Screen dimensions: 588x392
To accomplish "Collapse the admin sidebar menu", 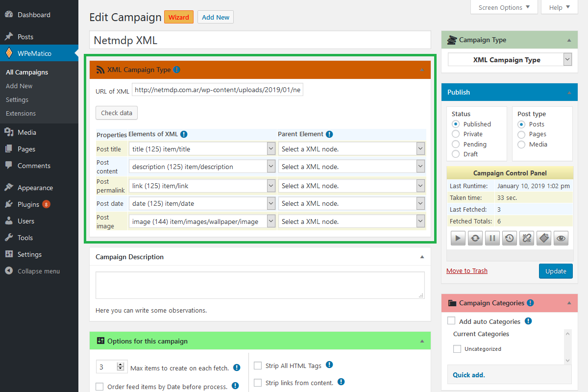I will click(x=39, y=271).
